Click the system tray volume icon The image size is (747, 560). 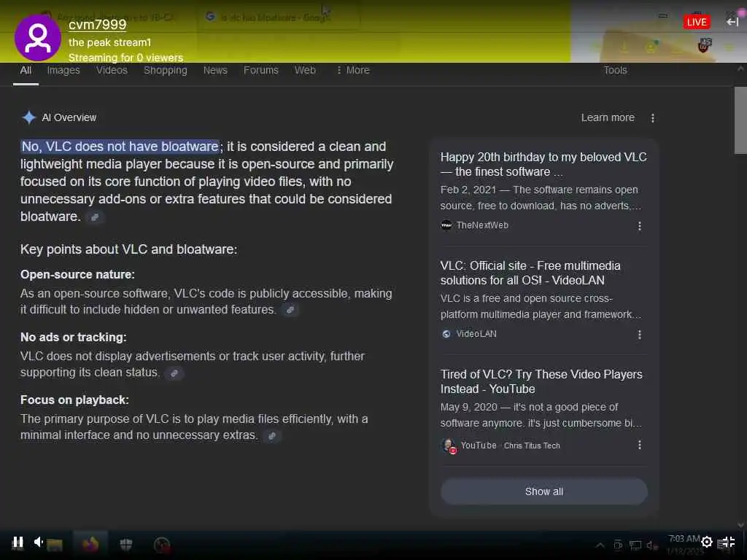tap(651, 545)
